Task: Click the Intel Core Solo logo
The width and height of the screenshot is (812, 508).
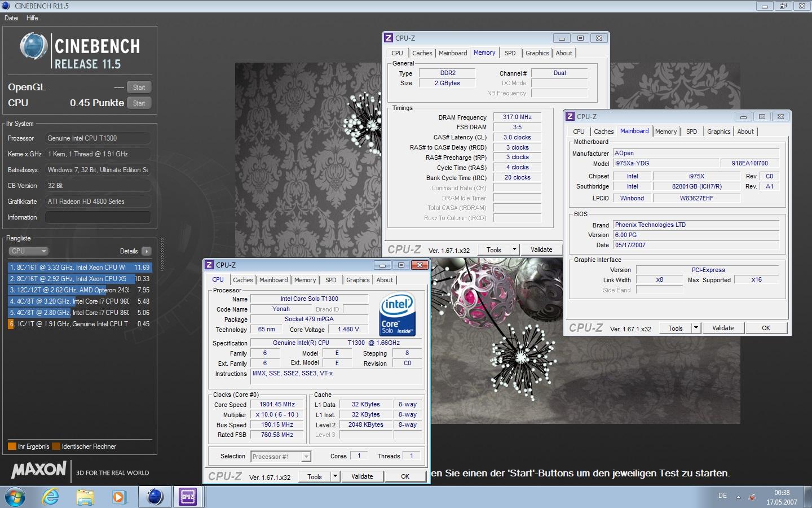Action: point(398,314)
